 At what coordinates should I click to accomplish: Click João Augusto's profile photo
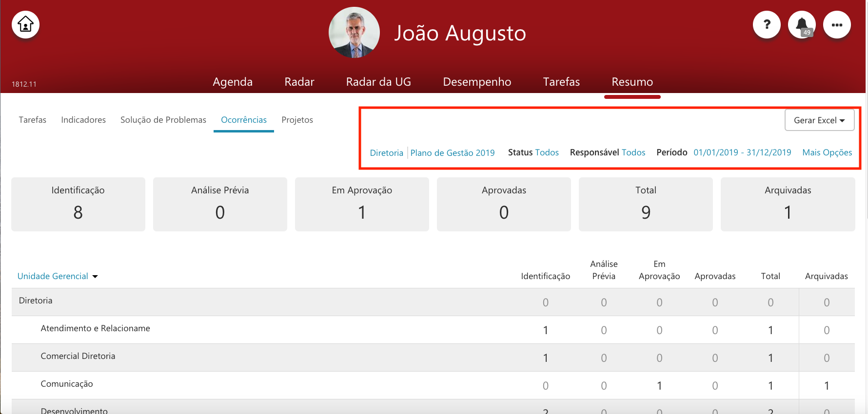(354, 32)
